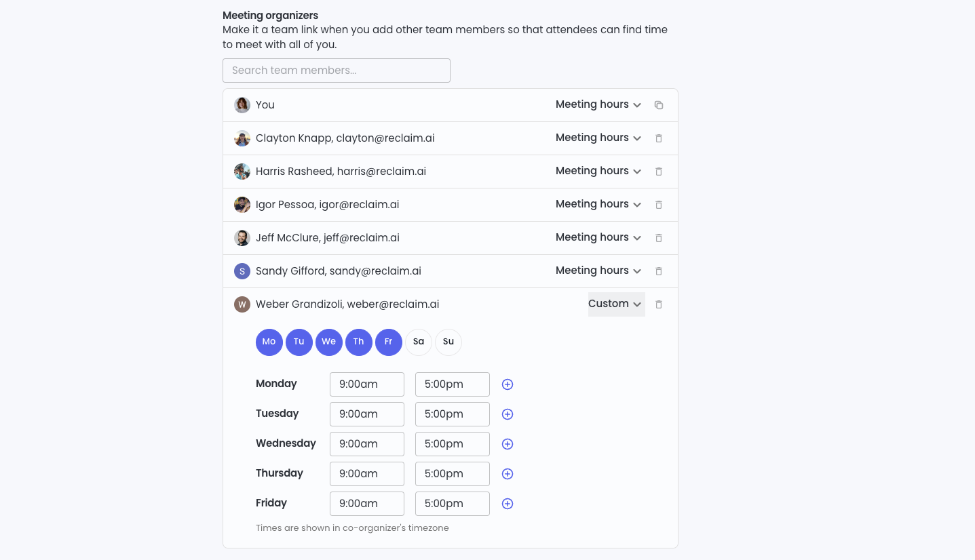Open Weber's Custom schedule dropdown

[x=615, y=304]
